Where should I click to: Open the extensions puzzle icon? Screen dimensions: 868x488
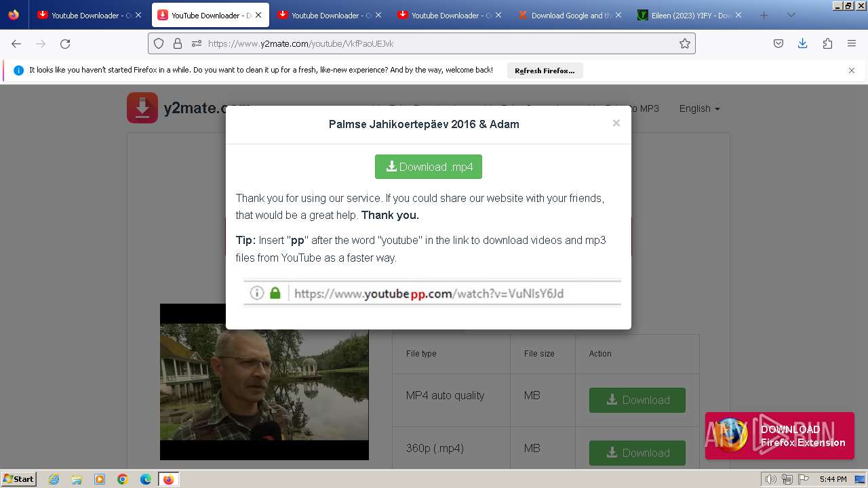827,43
